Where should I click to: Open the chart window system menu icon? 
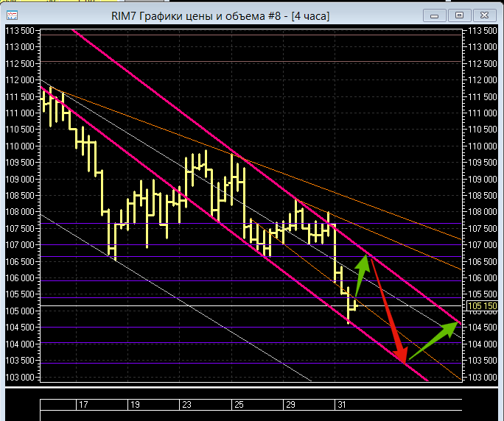tap(13, 15)
